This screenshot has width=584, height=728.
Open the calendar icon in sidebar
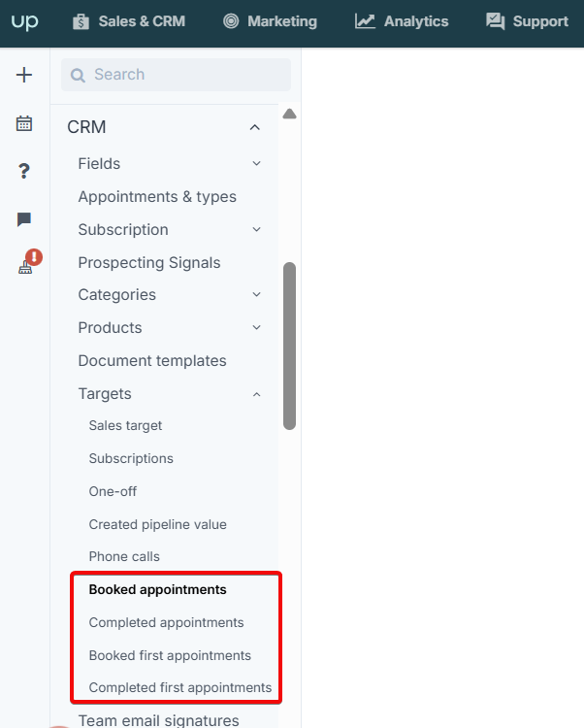pyautogui.click(x=24, y=123)
